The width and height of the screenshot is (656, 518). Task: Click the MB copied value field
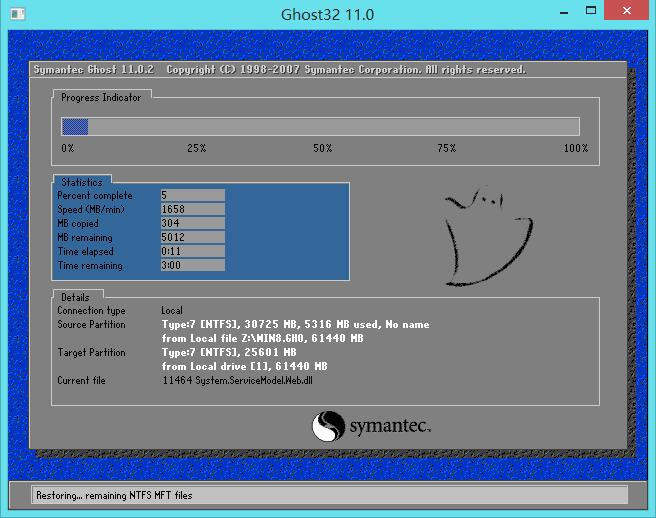(192, 224)
